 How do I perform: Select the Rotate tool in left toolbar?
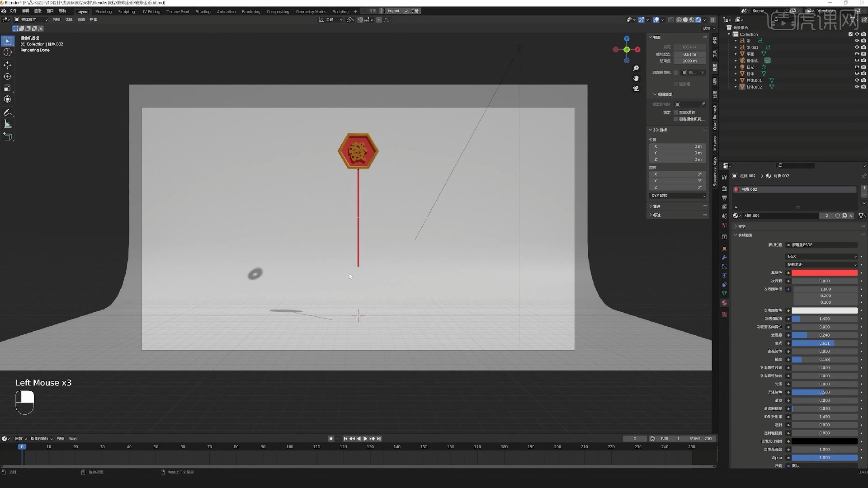(x=7, y=77)
